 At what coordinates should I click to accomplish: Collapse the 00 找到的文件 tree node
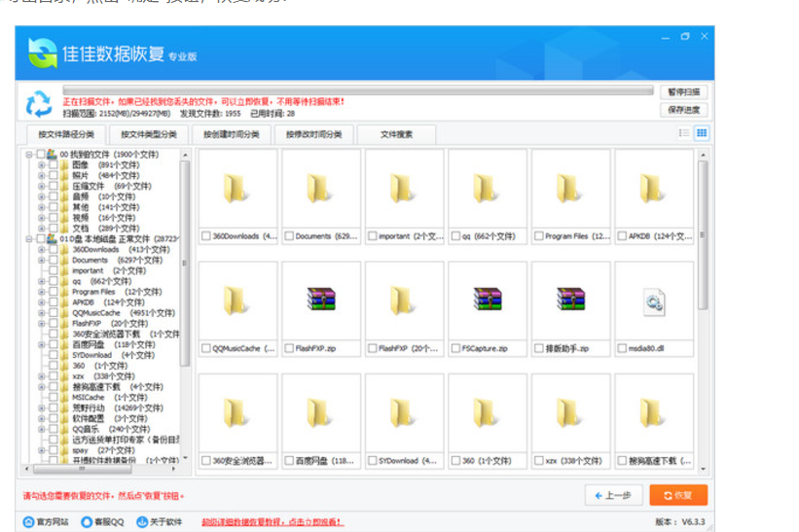(30, 155)
